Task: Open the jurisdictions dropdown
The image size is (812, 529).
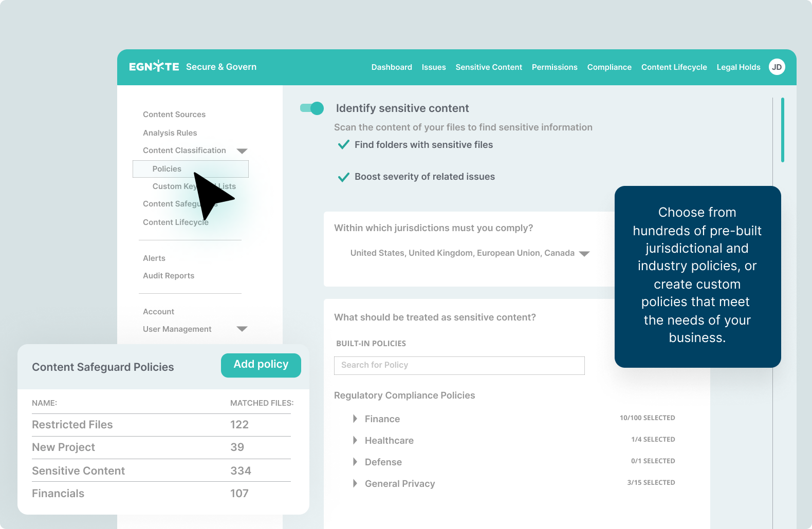Action: click(x=584, y=254)
